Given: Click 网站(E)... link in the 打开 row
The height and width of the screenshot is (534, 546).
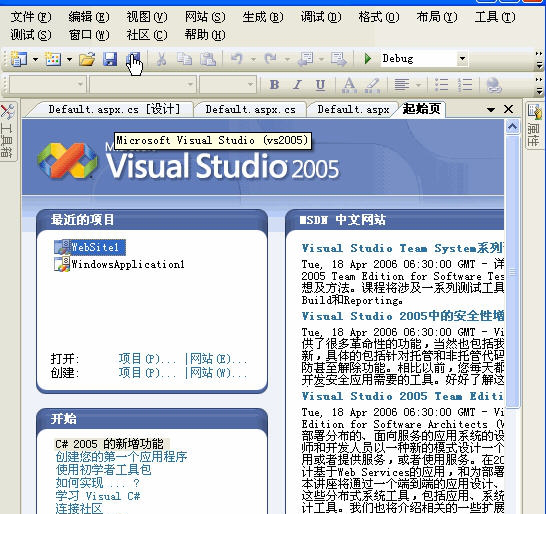Looking at the screenshot, I should [x=219, y=359].
